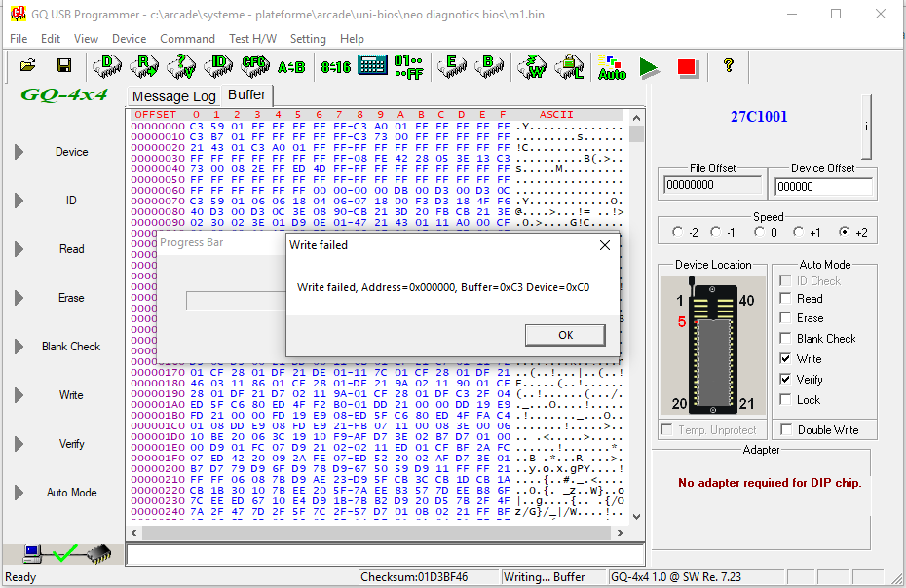Click the chip ID toolbar icon

[x=219, y=66]
